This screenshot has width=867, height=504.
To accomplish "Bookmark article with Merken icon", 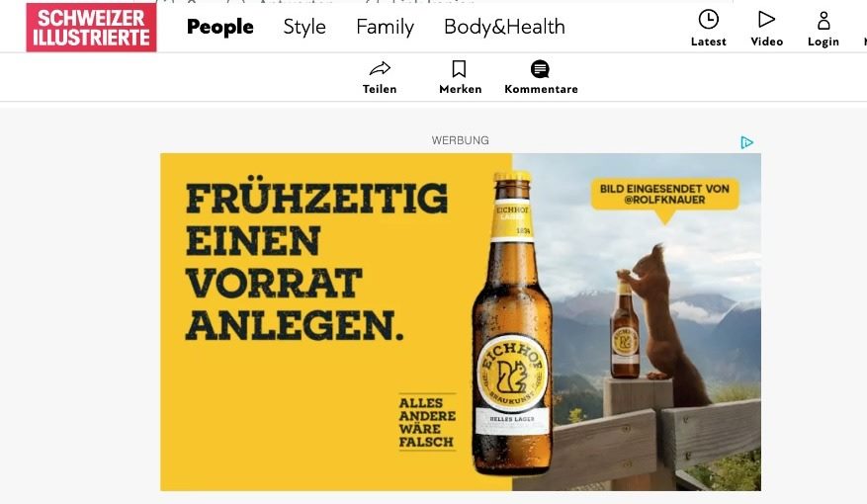I will pos(459,69).
